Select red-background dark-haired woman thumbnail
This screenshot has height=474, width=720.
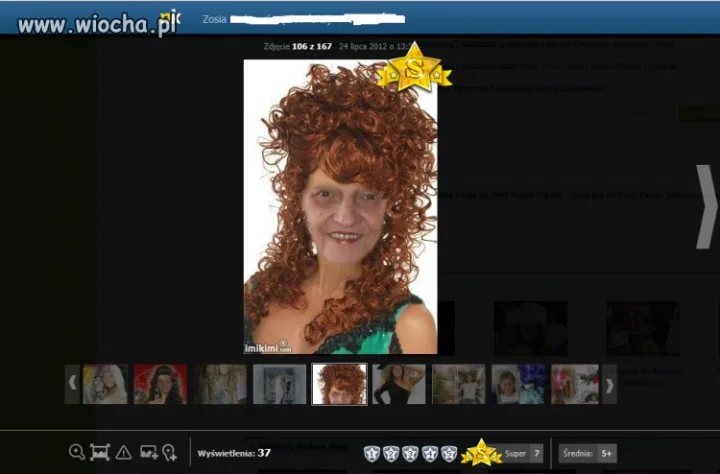[160, 384]
